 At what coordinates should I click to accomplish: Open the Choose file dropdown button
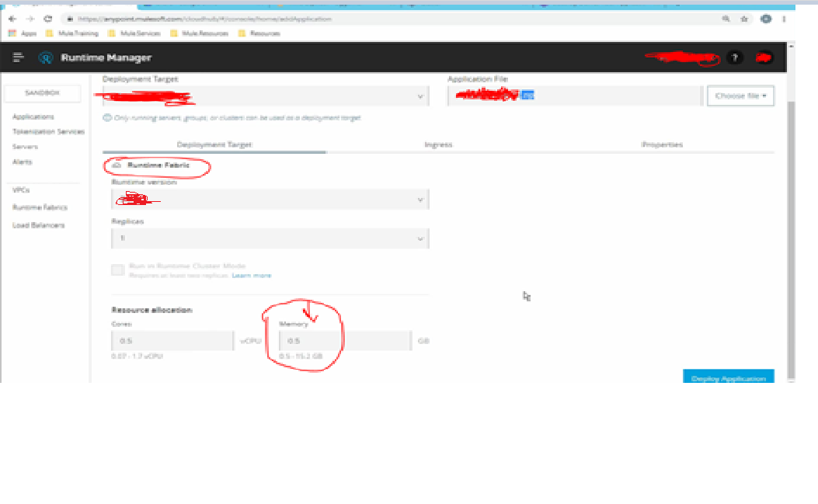click(x=740, y=96)
